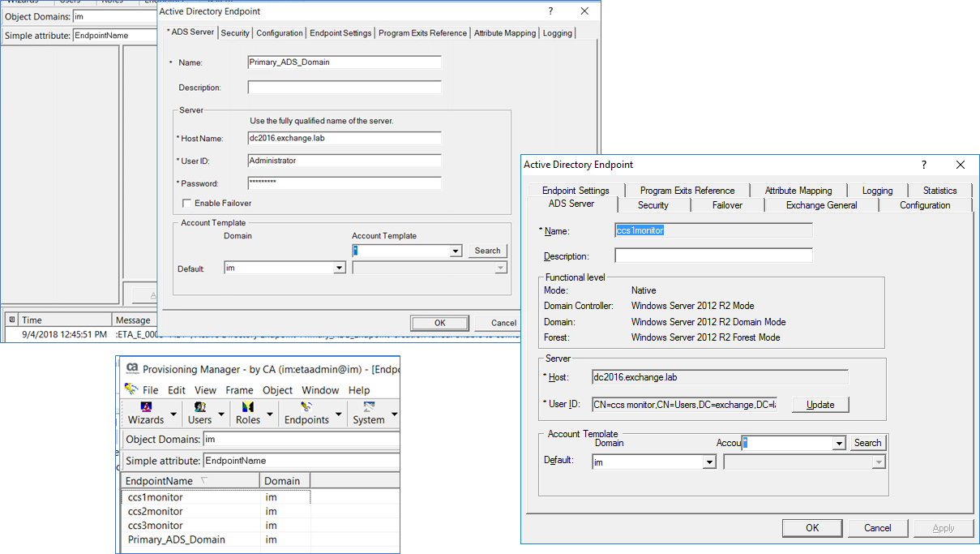Viewport: 980px width, 554px height.
Task: Open Account Template dropdown in ccs1monitor dialog
Action: tap(840, 444)
